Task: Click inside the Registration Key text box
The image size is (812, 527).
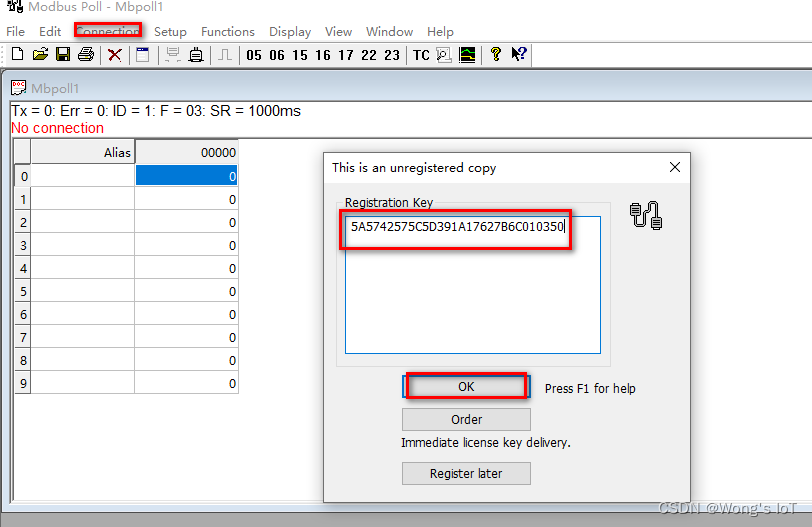Action: tap(473, 285)
